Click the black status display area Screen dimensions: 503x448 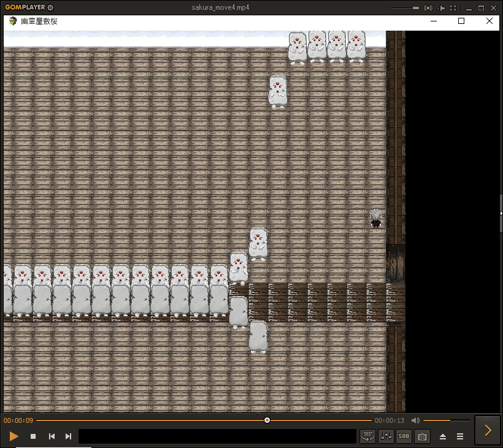click(x=217, y=436)
